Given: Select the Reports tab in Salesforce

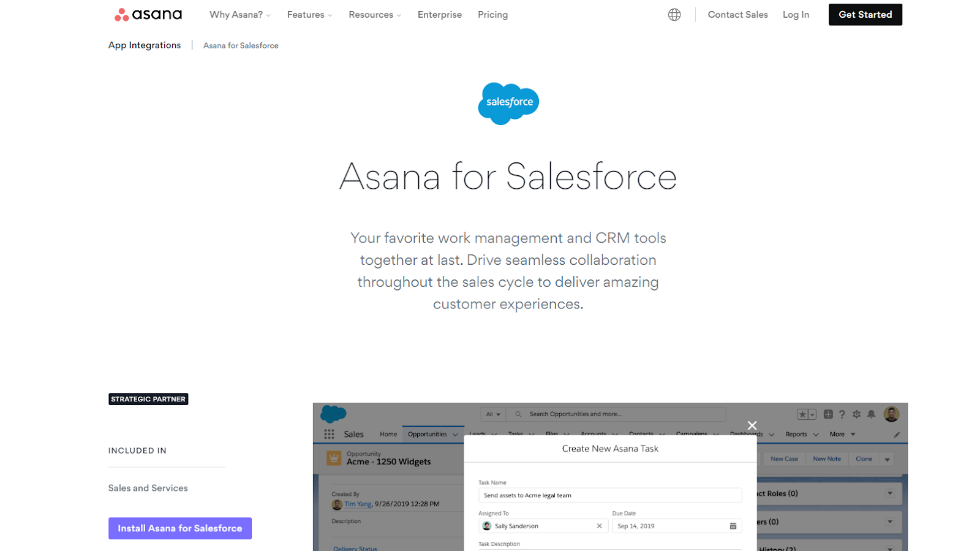Looking at the screenshot, I should pos(796,435).
